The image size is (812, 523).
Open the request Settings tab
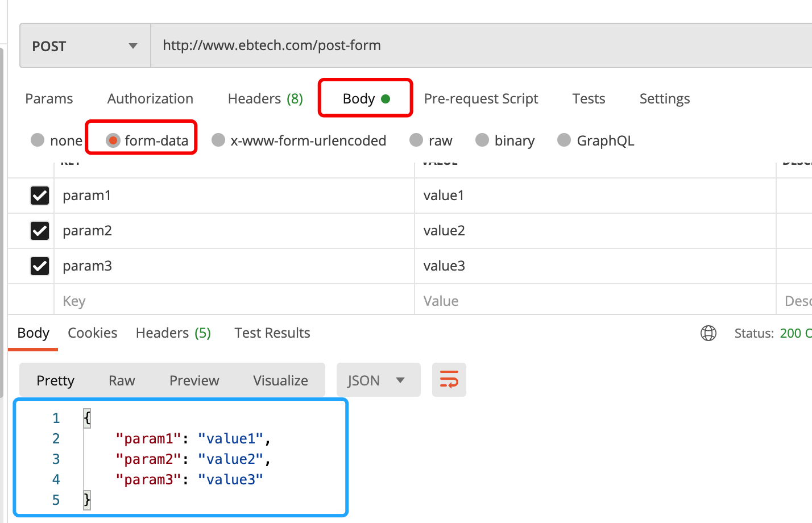point(665,99)
